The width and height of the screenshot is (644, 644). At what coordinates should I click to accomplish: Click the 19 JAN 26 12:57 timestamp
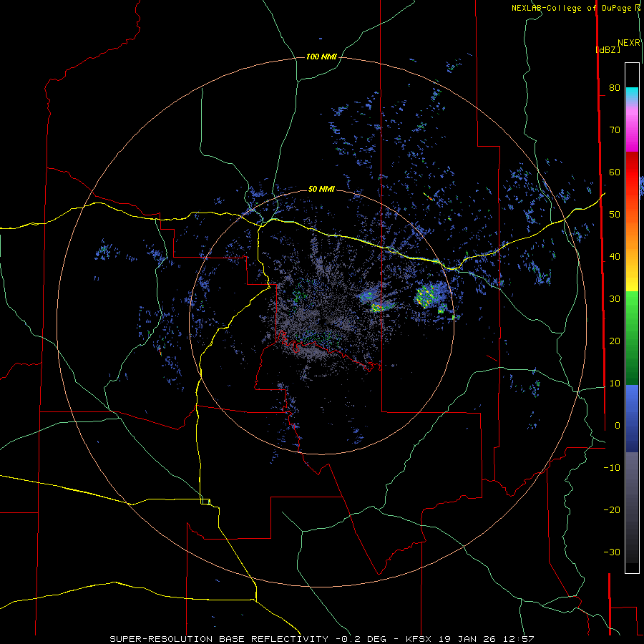pyautogui.click(x=487, y=639)
